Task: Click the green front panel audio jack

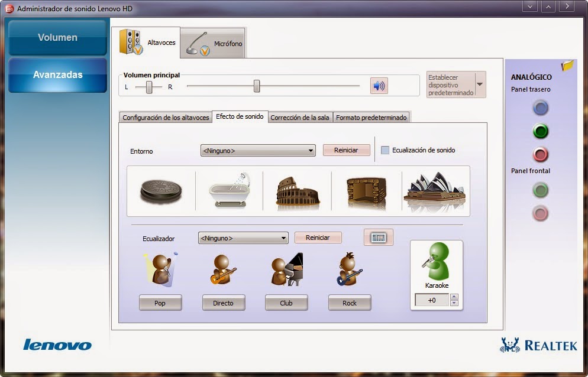Action: [x=540, y=190]
